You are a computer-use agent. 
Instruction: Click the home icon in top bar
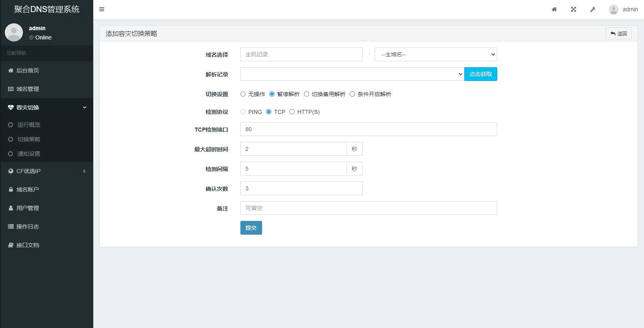[554, 9]
